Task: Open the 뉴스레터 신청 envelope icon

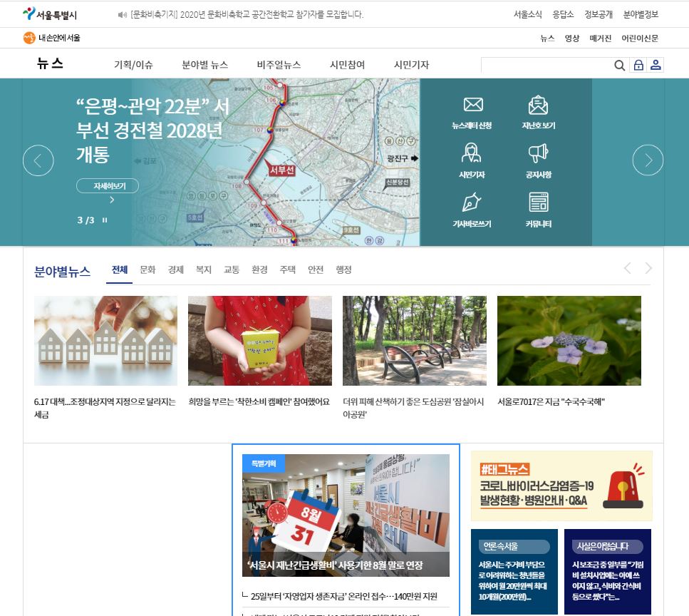Action: [x=473, y=105]
